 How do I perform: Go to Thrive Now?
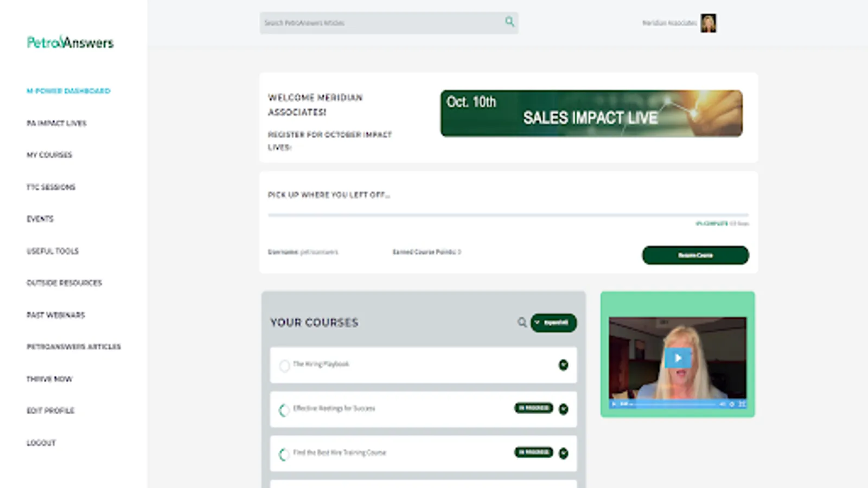click(x=49, y=379)
